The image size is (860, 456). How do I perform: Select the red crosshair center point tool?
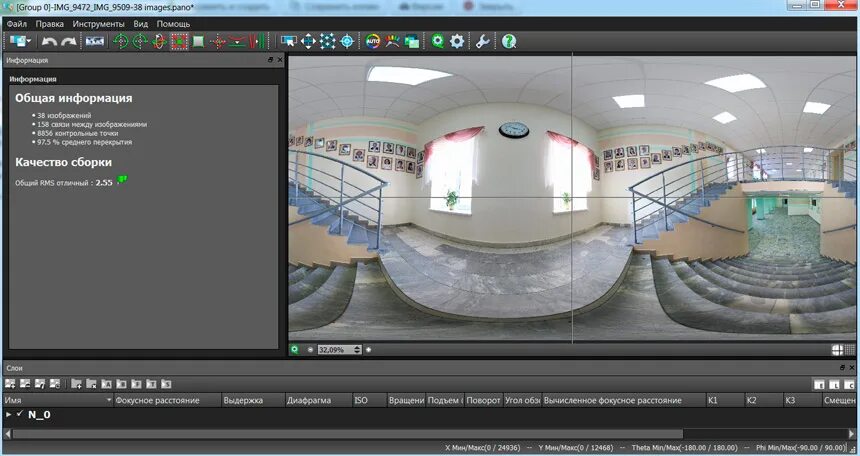(x=218, y=41)
